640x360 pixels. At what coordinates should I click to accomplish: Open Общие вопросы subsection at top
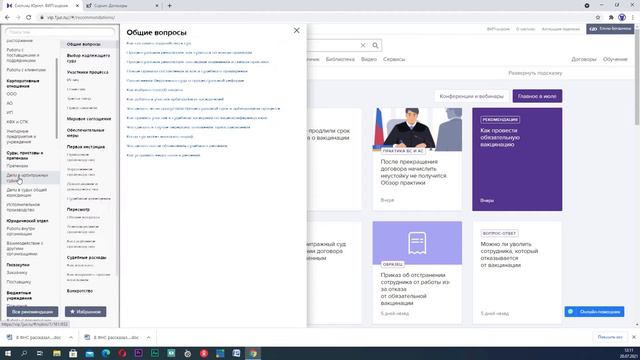[x=84, y=44]
